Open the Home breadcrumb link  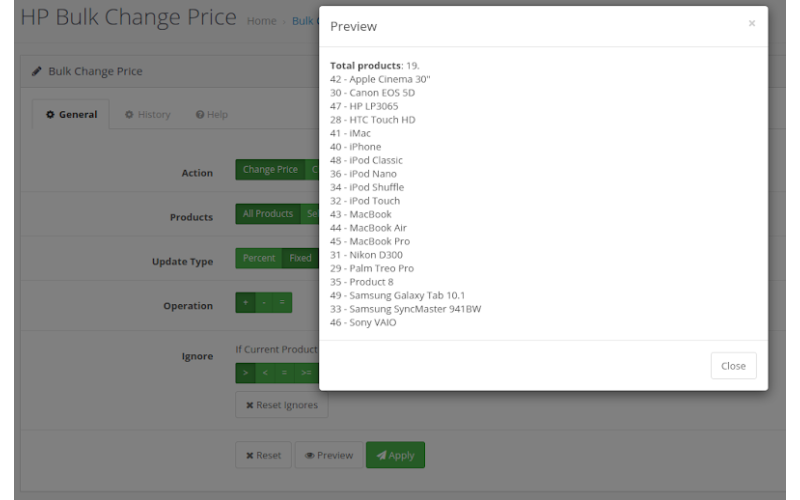[262, 21]
